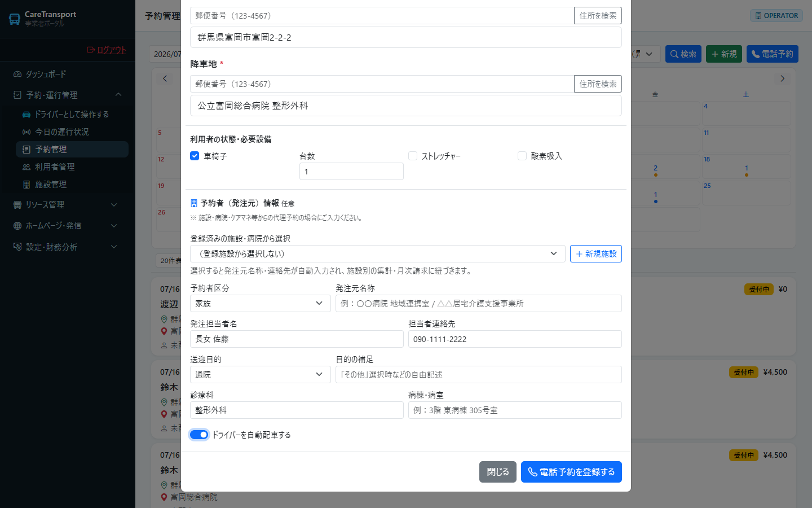Expand the リソース管理 sidebar section
Image resolution: width=812 pixels, height=508 pixels.
[68, 204]
